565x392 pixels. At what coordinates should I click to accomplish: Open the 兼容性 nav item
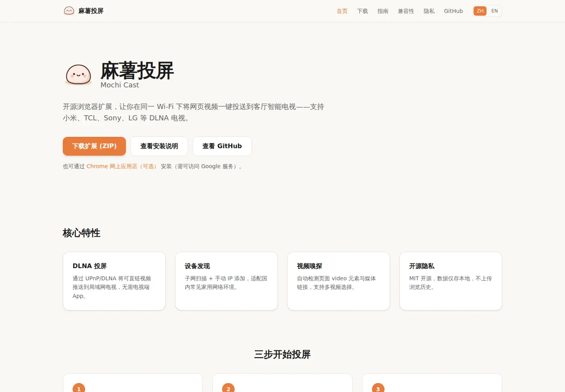coord(406,11)
